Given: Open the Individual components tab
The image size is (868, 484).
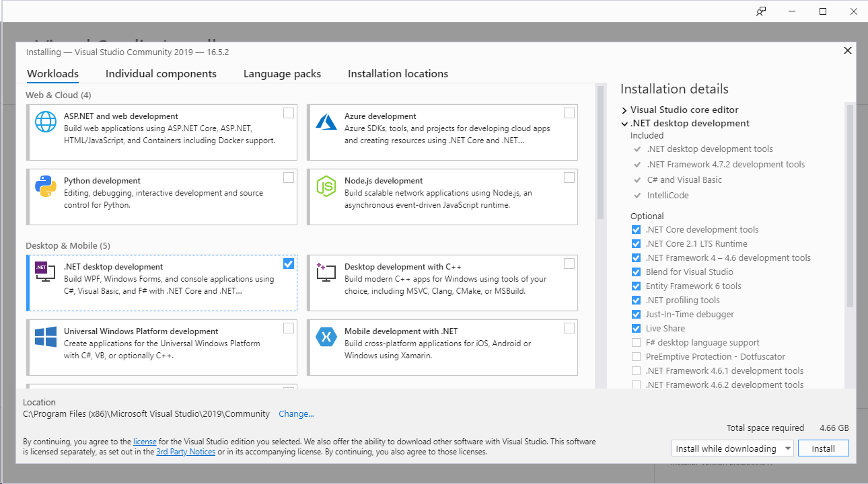Looking at the screenshot, I should [x=161, y=74].
